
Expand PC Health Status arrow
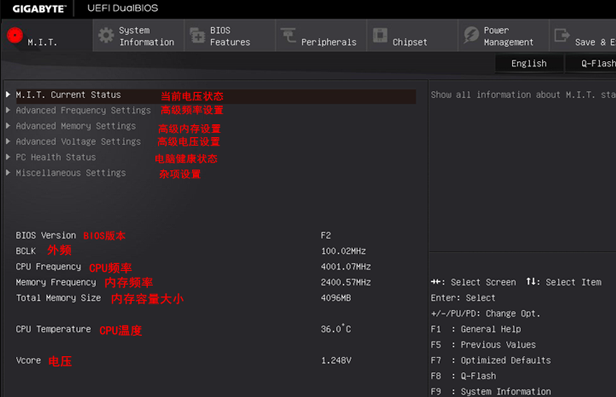click(x=8, y=157)
